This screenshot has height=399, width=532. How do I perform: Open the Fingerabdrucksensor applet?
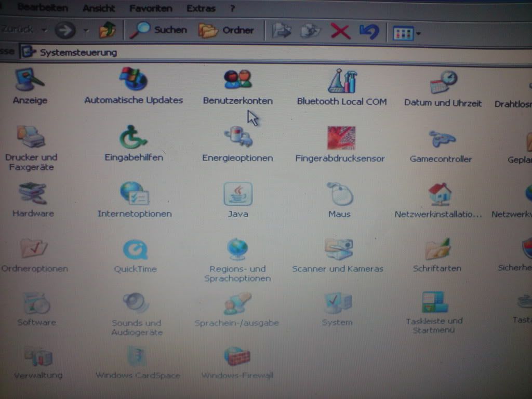(340, 144)
